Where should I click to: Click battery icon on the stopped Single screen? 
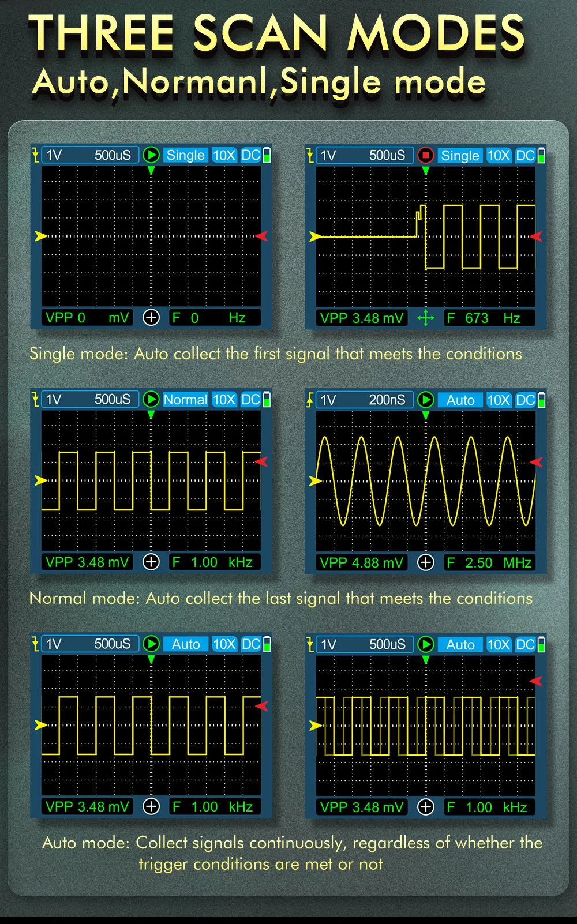pos(541,155)
